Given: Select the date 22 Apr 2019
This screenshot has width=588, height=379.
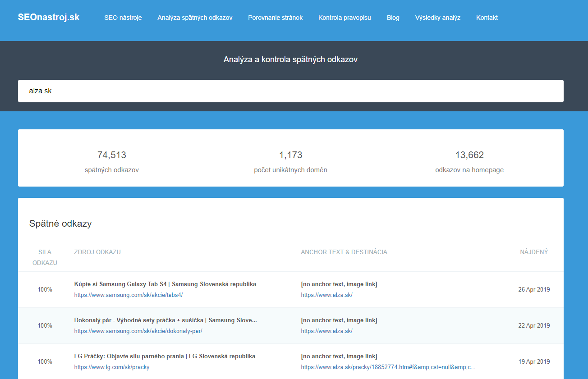Looking at the screenshot, I should point(534,325).
